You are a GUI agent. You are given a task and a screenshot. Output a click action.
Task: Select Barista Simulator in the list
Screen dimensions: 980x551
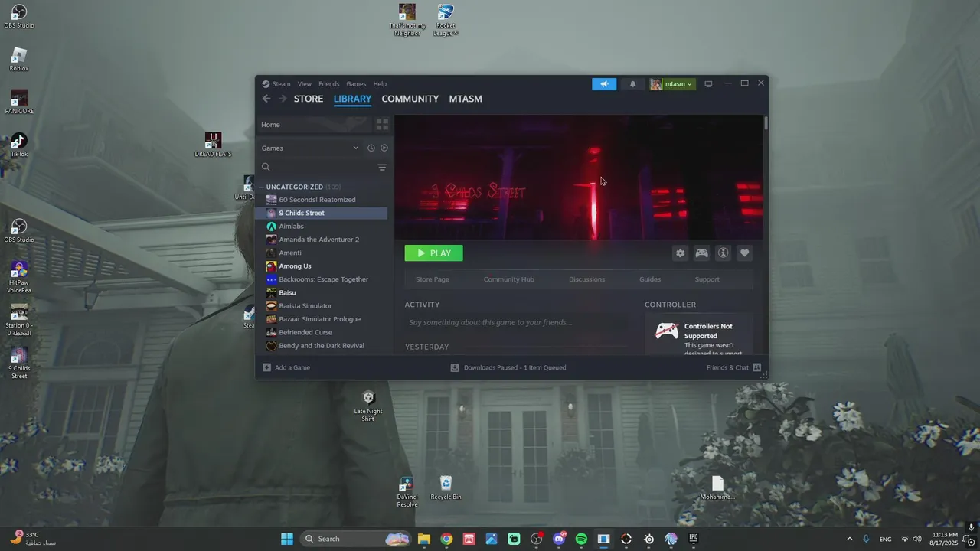coord(322,306)
